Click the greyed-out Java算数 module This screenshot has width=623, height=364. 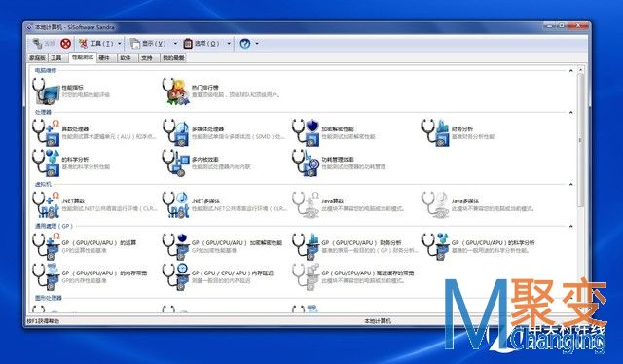(x=348, y=204)
